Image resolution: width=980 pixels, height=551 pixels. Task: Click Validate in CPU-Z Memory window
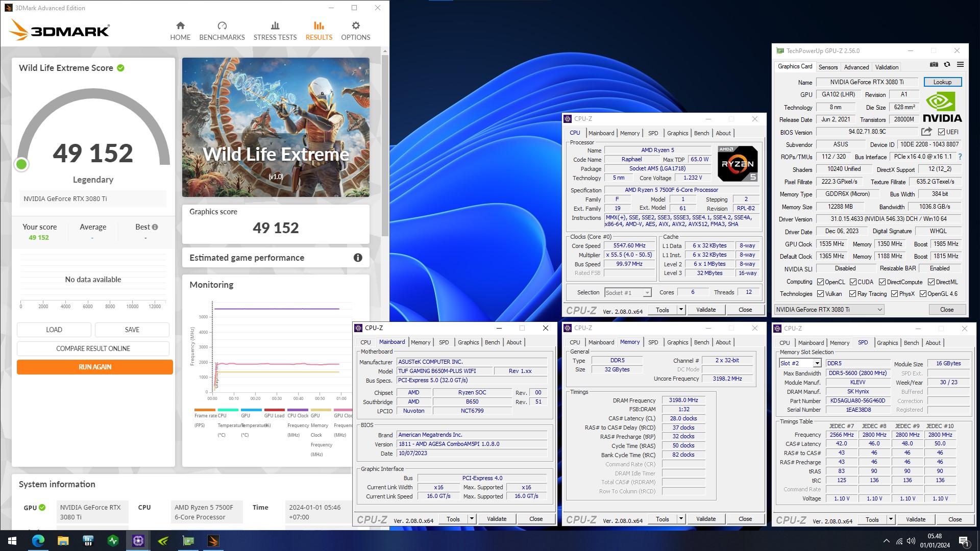point(706,519)
